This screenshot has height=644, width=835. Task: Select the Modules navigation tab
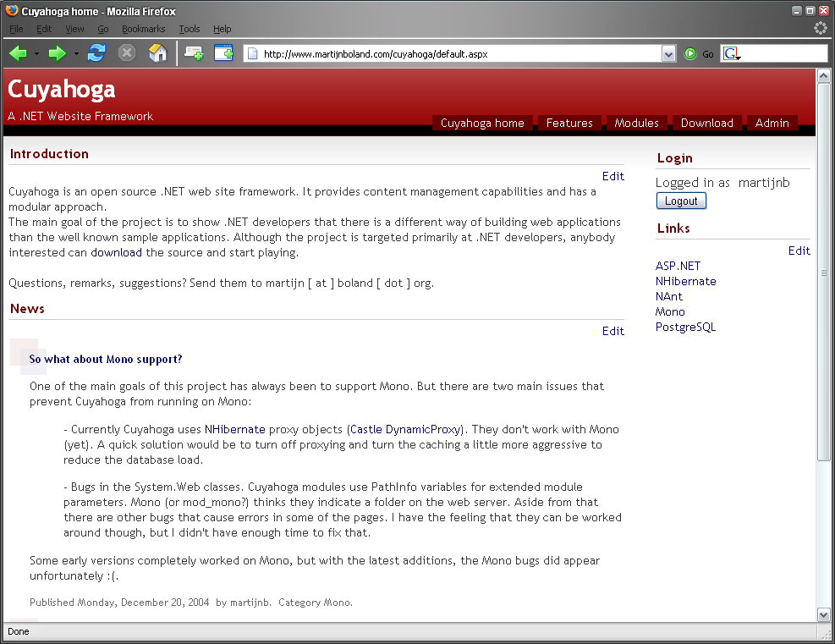point(636,123)
